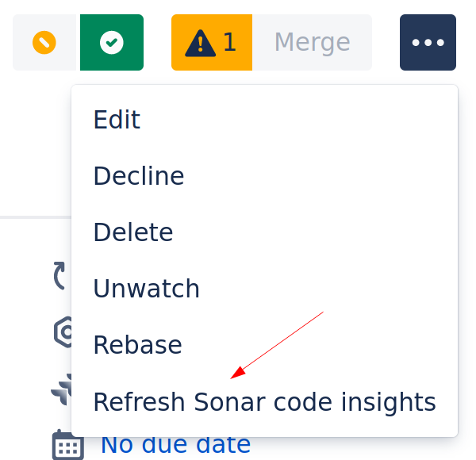Open the No due date link
Screen dimensions: 476x460
175,445
